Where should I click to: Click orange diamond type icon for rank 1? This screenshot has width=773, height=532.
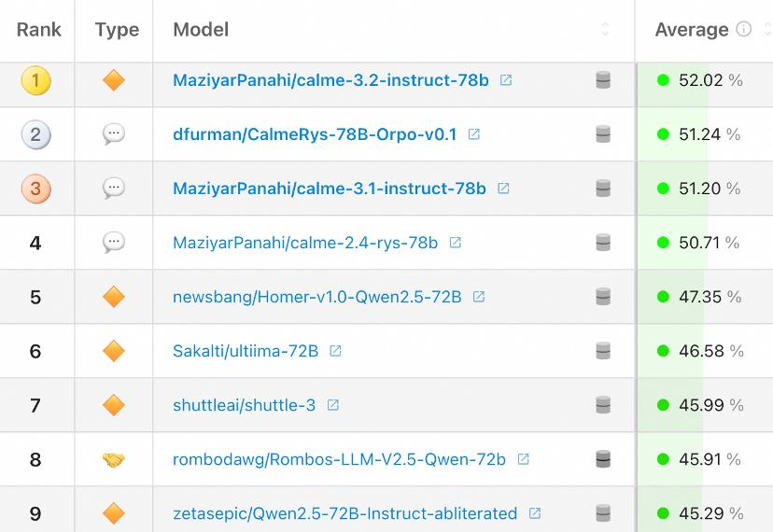point(113,80)
